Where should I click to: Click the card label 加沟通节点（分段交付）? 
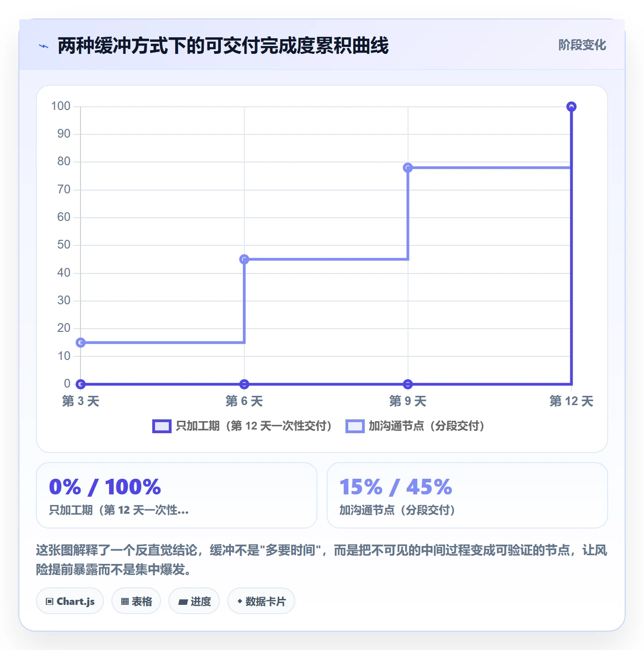[x=398, y=510]
